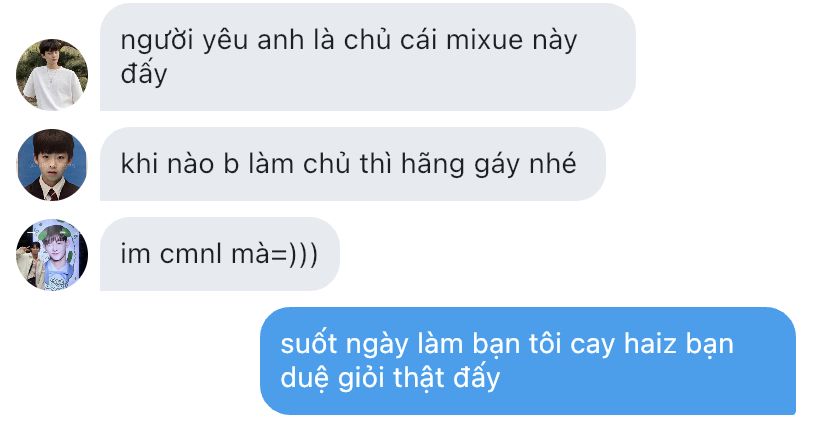
Task: Click the word 'mixue' in first message
Action: point(484,40)
